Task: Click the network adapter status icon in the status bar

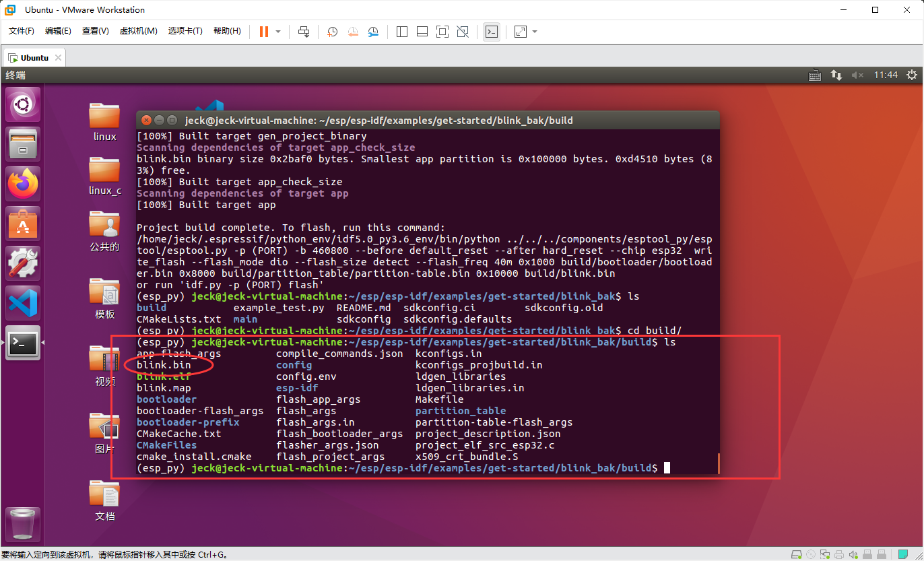Action: pos(824,554)
